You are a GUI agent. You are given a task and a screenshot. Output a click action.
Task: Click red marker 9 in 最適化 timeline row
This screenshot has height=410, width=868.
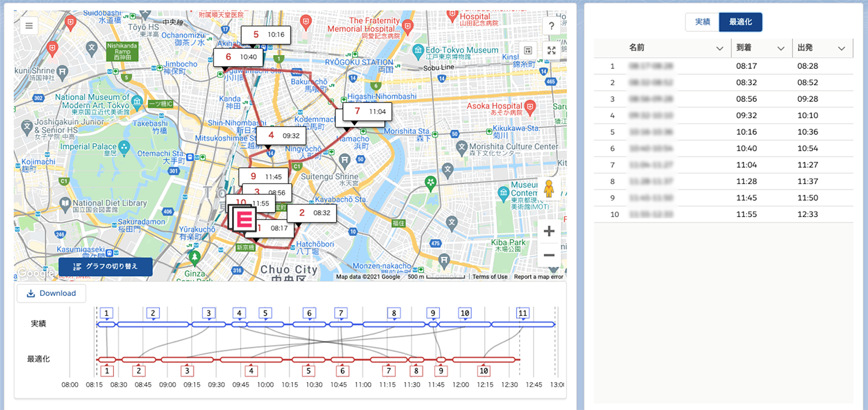(441, 371)
